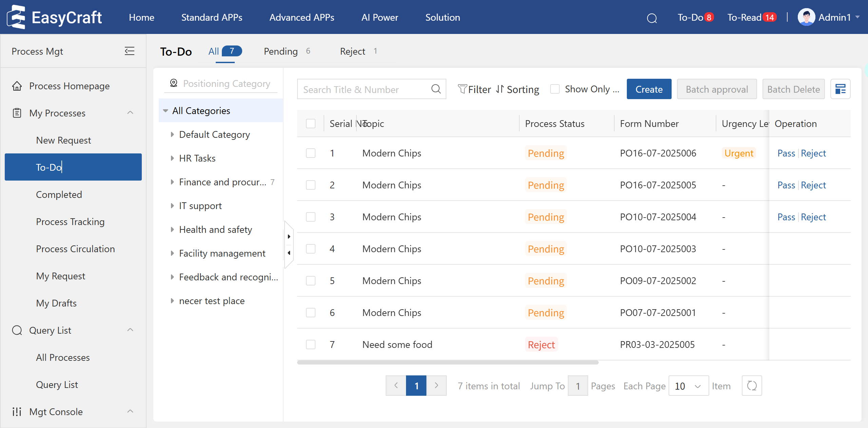Check the select-all header checkbox

click(x=310, y=124)
